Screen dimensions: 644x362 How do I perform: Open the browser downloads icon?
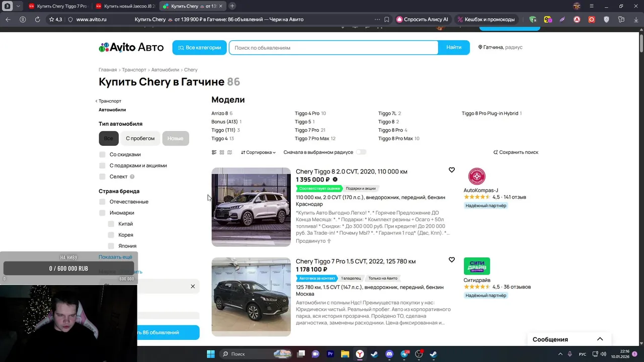(x=635, y=19)
